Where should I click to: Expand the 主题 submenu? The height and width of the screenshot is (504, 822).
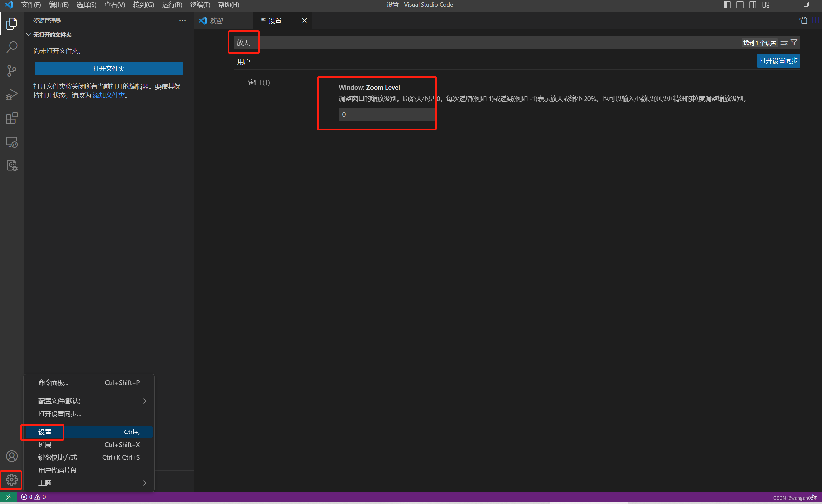click(x=89, y=483)
